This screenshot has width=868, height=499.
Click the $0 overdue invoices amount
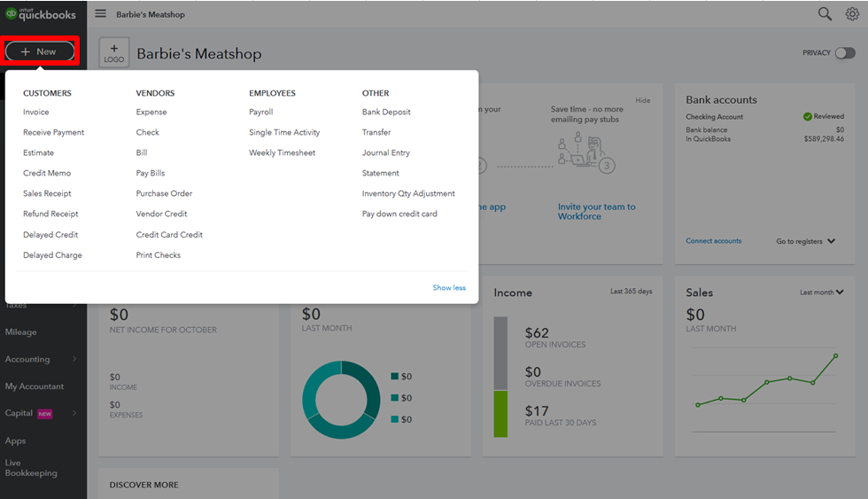pos(533,371)
